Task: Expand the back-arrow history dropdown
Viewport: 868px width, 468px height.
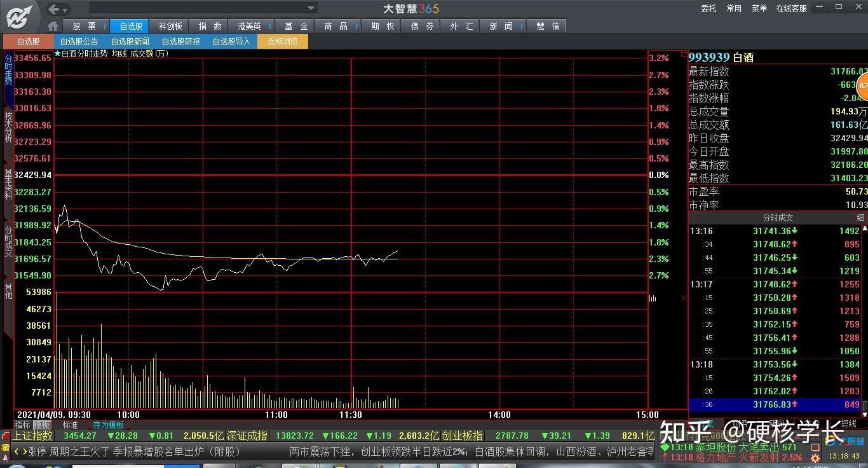Action: [x=66, y=10]
